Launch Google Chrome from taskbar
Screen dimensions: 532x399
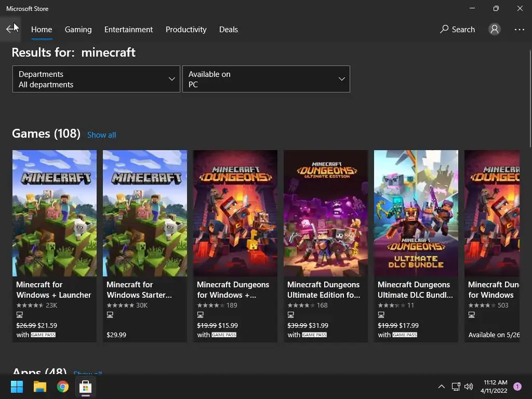coord(62,387)
